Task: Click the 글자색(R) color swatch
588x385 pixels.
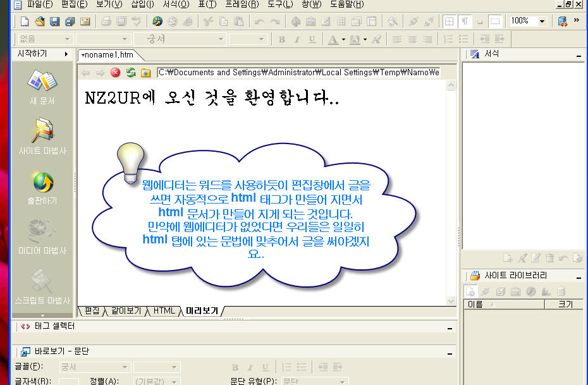Action: [69, 382]
